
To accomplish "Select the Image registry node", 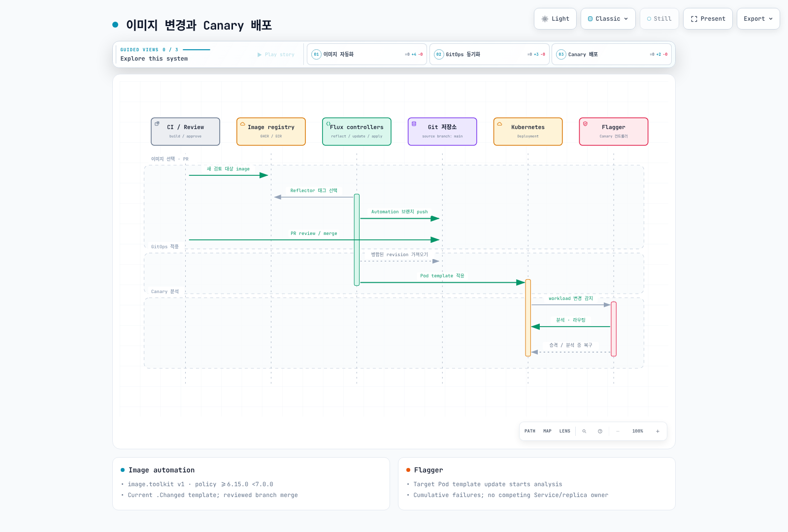I will [271, 132].
